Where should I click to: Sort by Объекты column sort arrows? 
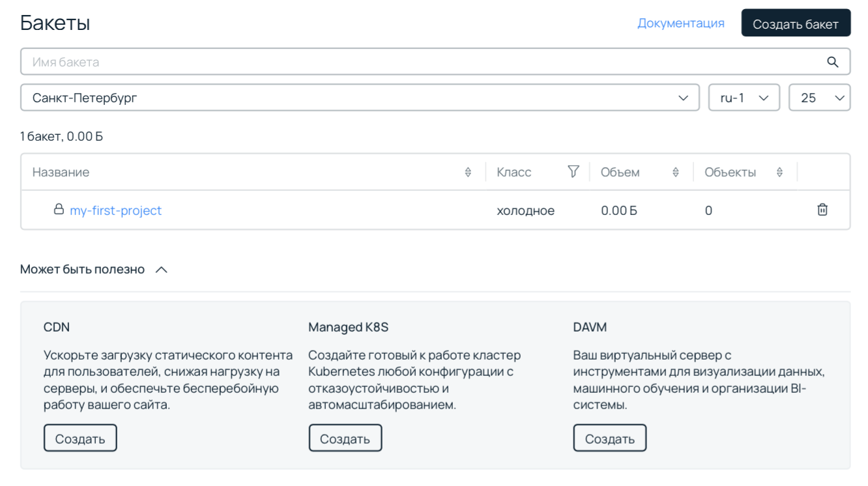tap(779, 173)
